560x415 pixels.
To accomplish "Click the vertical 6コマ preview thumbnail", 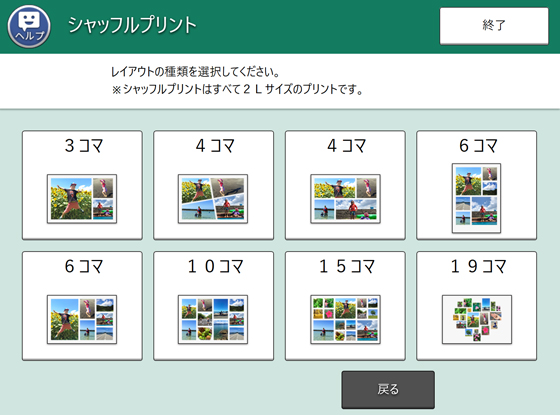I will coord(476,198).
